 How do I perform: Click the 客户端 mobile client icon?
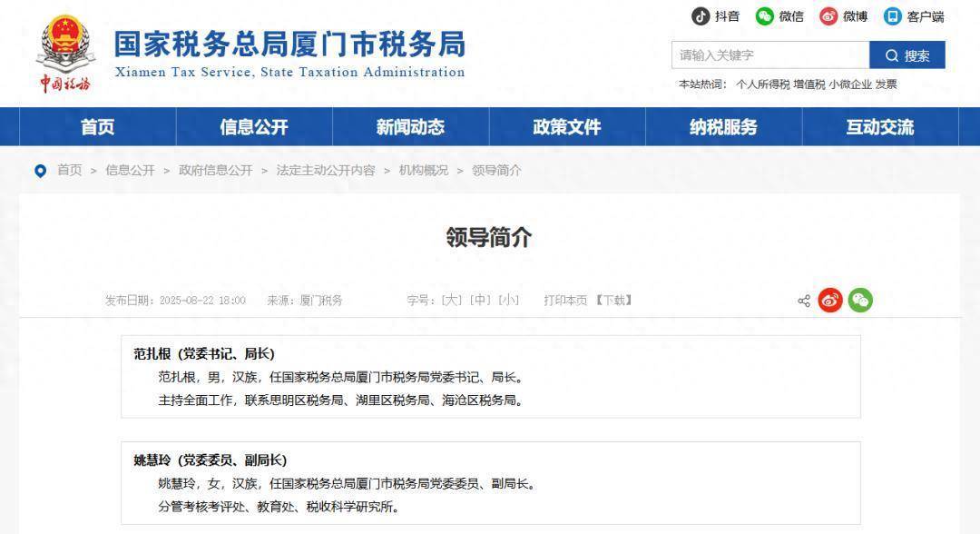(893, 16)
